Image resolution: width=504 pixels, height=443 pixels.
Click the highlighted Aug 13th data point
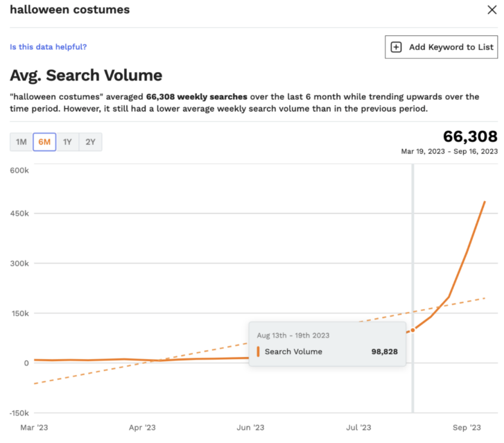(412, 330)
